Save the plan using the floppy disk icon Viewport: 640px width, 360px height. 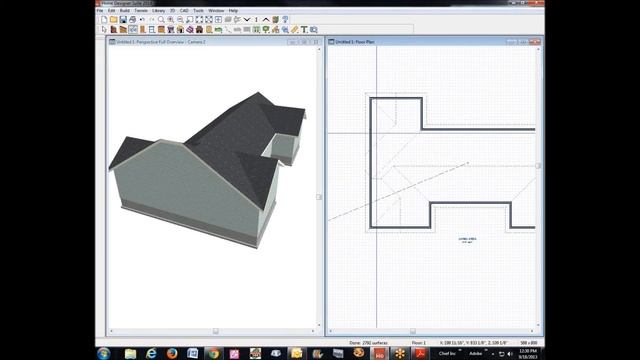coord(123,20)
